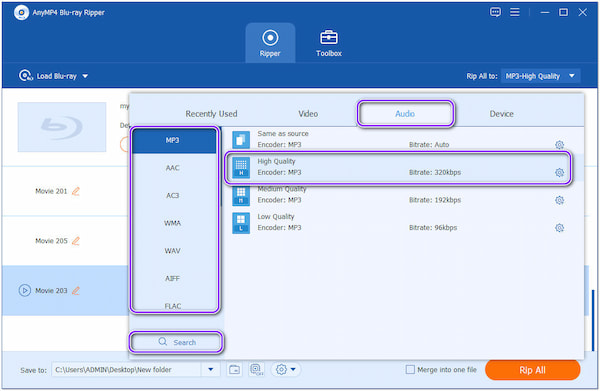Select WAV in the format list

173,251
